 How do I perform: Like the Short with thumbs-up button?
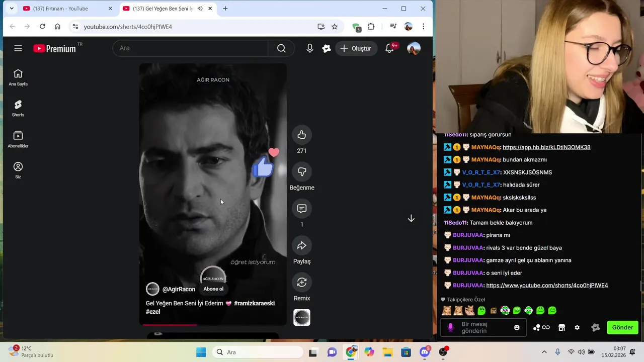(x=302, y=135)
